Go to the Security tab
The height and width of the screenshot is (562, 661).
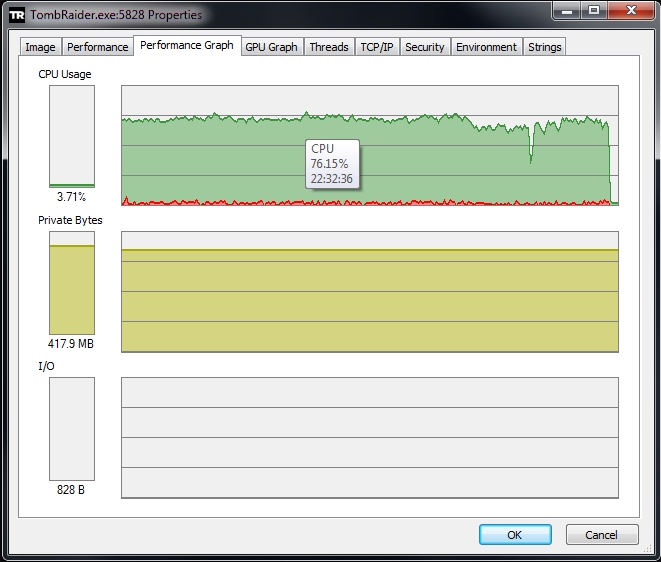(425, 47)
